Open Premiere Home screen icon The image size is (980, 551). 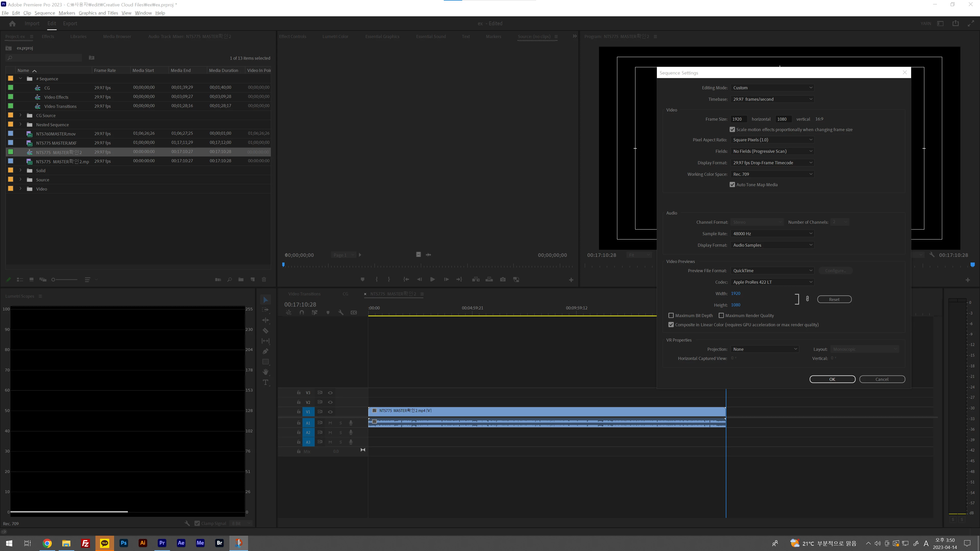[12, 23]
